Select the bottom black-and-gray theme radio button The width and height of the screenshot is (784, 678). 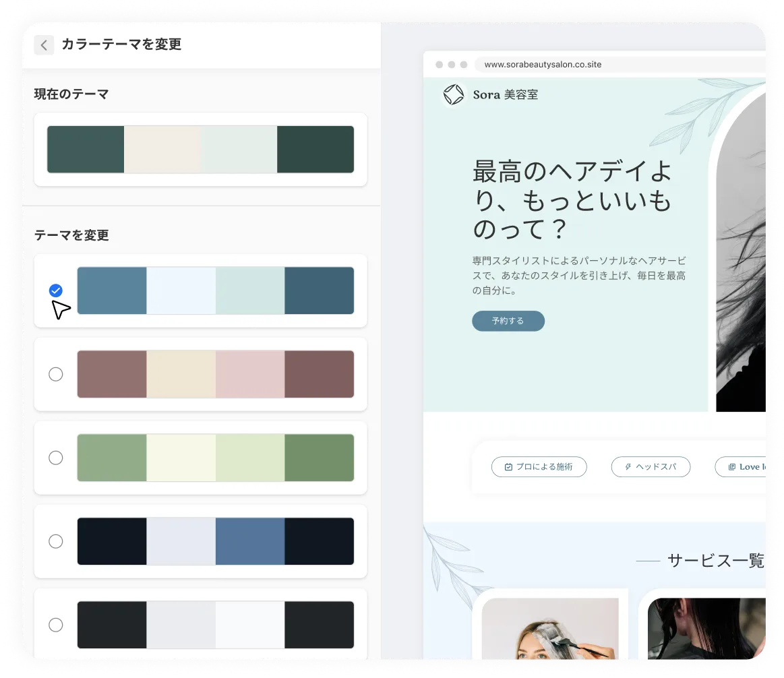[56, 625]
